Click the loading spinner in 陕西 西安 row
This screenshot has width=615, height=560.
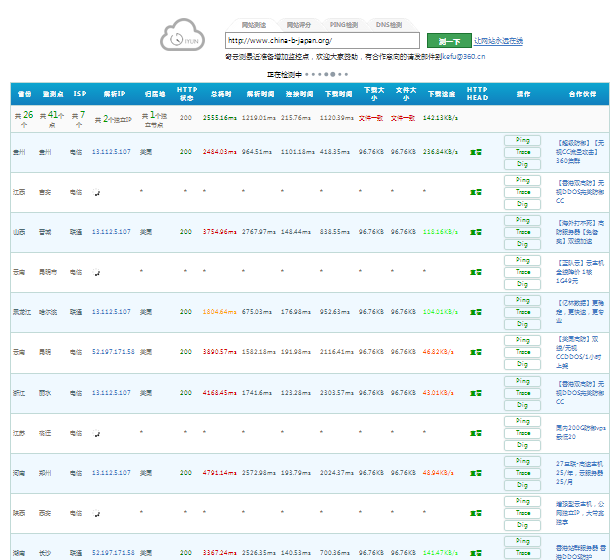96,513
